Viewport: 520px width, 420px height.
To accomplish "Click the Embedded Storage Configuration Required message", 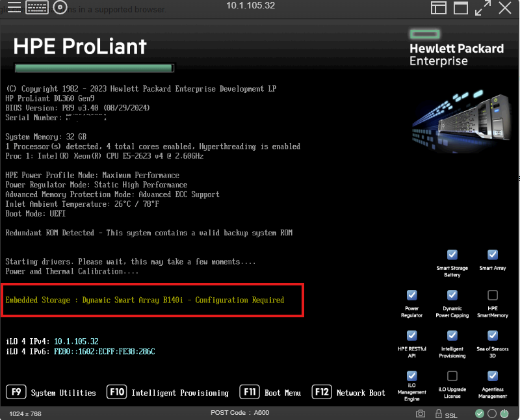I will click(144, 300).
